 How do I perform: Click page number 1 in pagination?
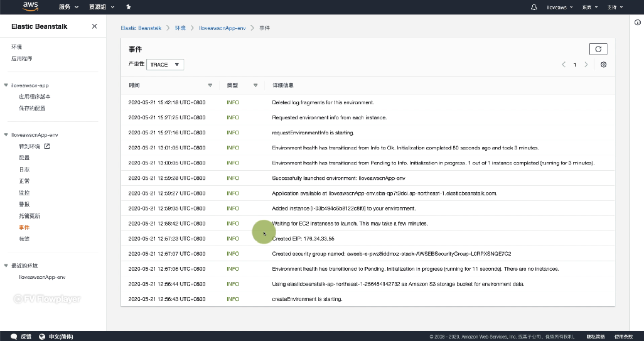[x=574, y=65]
